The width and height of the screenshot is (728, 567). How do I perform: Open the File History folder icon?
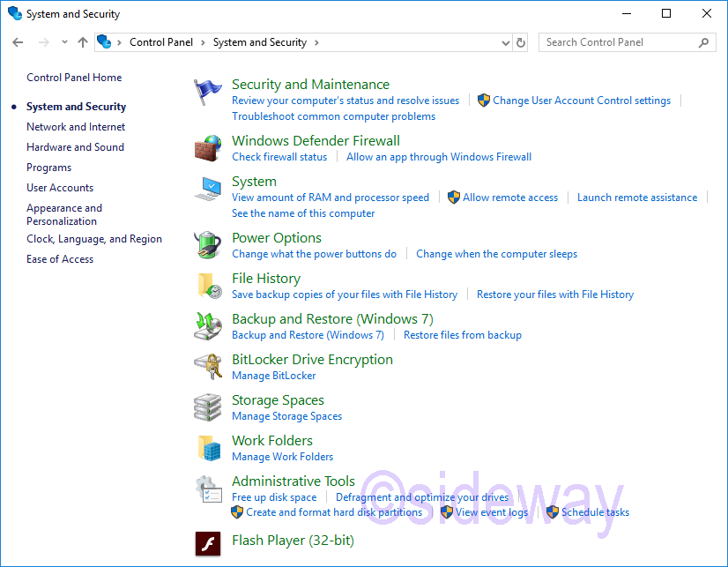click(208, 286)
